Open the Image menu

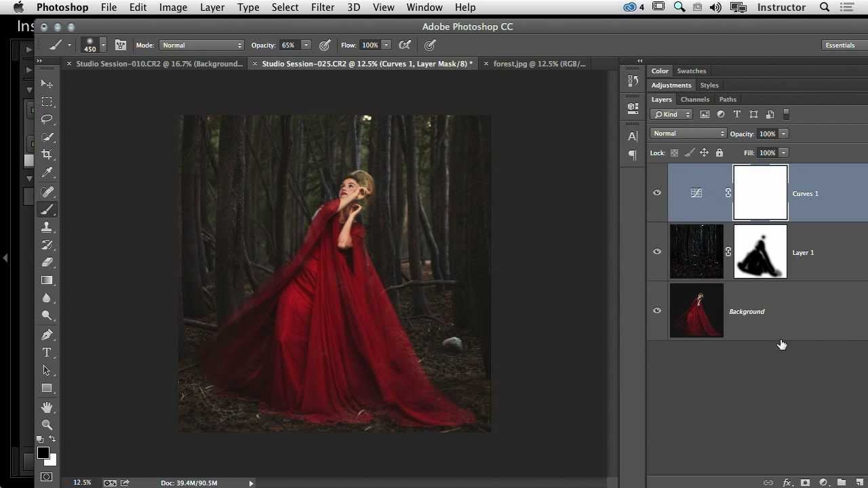(173, 7)
